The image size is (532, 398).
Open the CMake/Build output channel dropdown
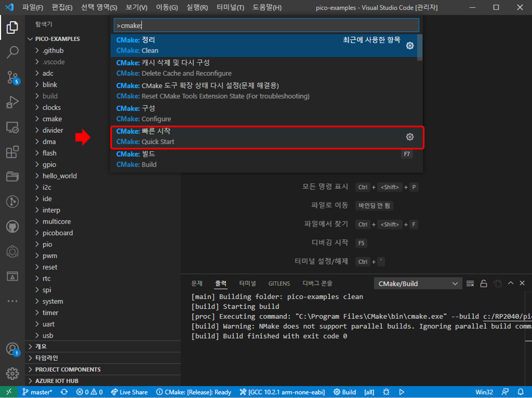(x=418, y=283)
